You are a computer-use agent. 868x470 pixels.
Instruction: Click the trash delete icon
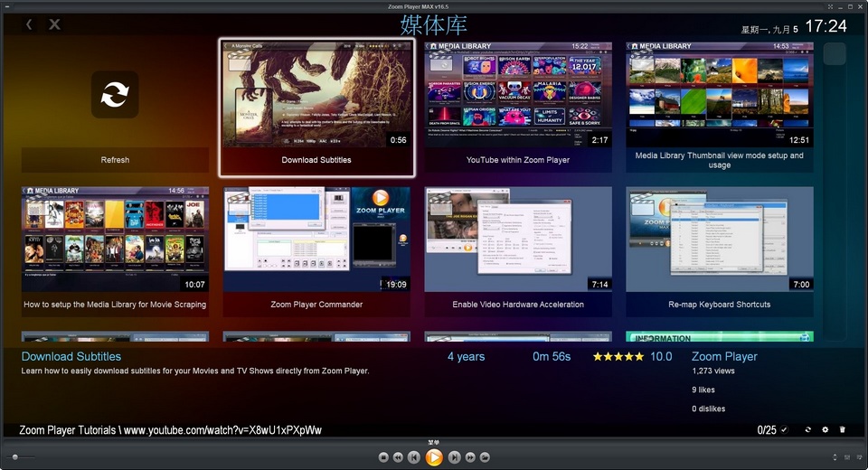click(x=843, y=430)
